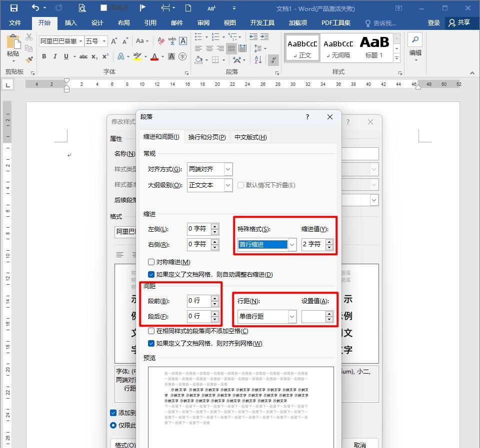Uncheck 如果定义了文档网格，则对齐到网格 checkbox

pos(151,343)
